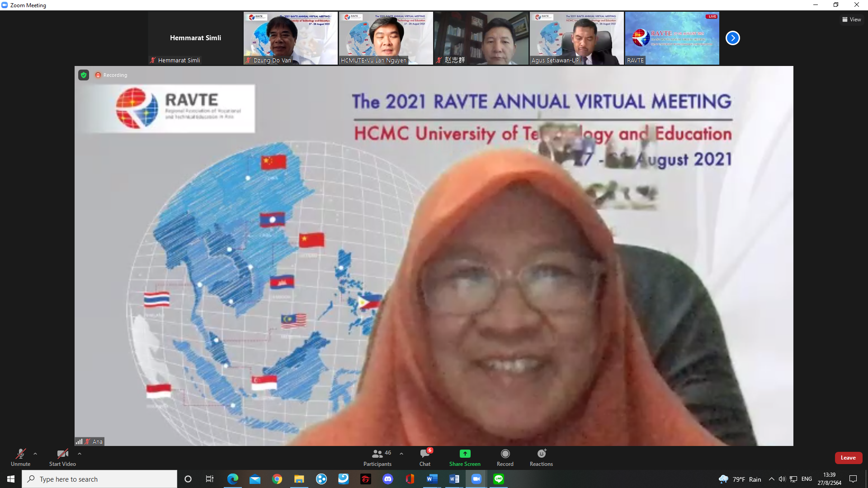Click the Share Screen button
Screen dimensions: 868x488
465,457
